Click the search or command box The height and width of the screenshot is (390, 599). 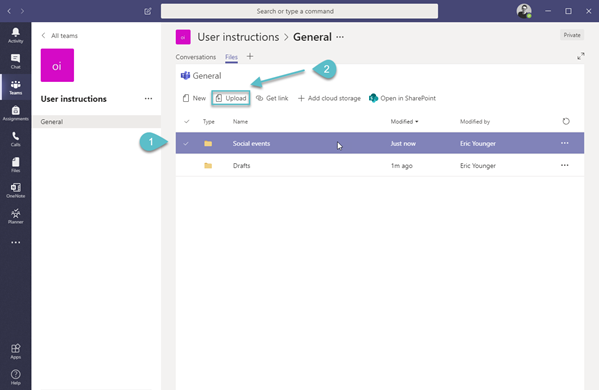[x=299, y=11]
